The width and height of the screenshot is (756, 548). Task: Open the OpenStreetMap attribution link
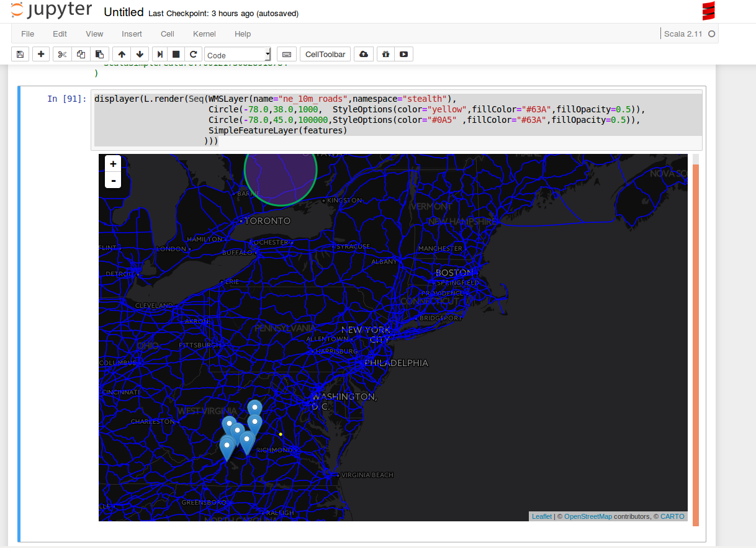[x=588, y=516]
